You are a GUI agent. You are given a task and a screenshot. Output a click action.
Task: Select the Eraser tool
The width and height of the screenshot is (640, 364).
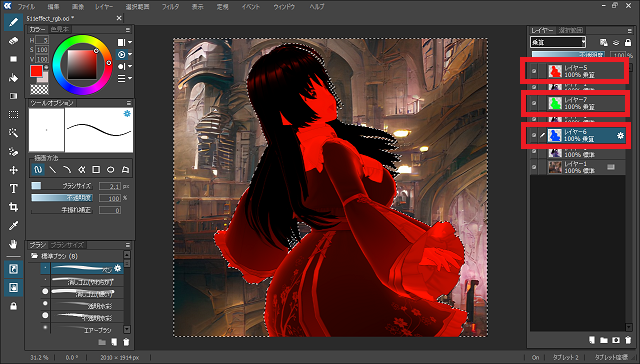13,40
